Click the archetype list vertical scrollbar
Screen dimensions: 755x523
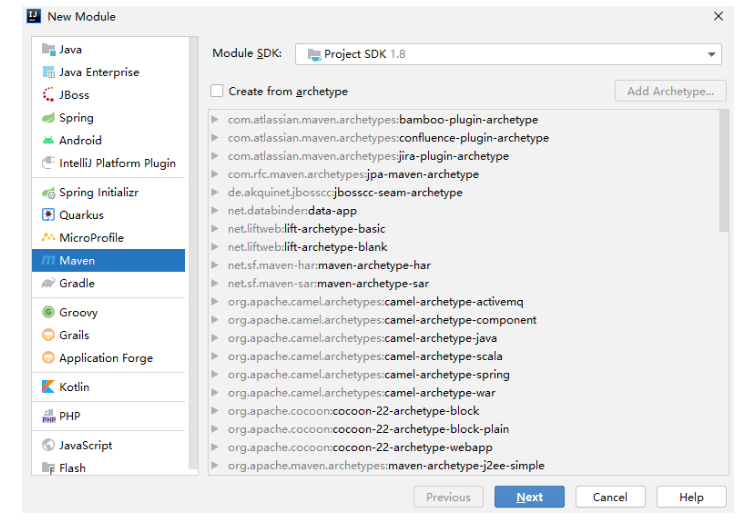click(x=724, y=170)
